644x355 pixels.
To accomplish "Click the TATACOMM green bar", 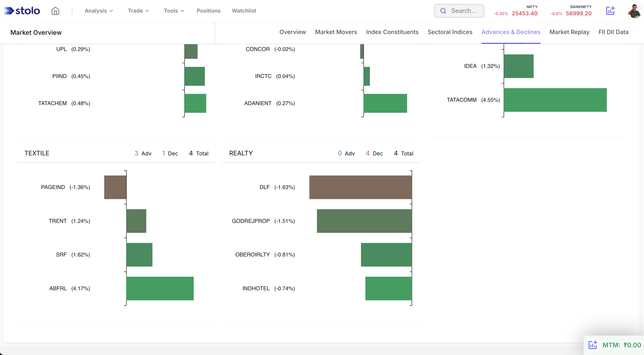I will click(x=555, y=100).
